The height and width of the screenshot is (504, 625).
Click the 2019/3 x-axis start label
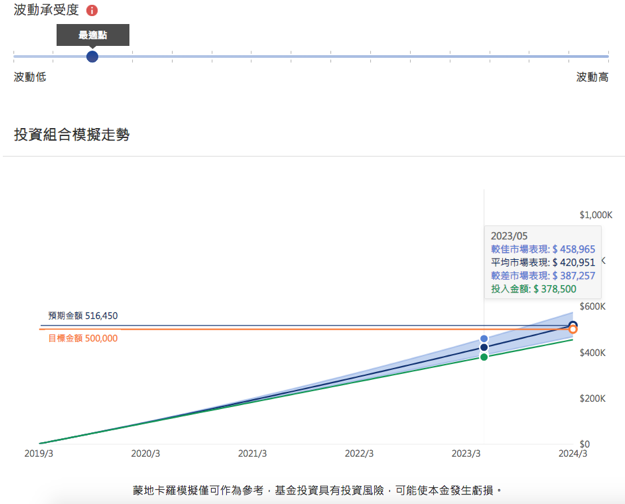coord(39,453)
